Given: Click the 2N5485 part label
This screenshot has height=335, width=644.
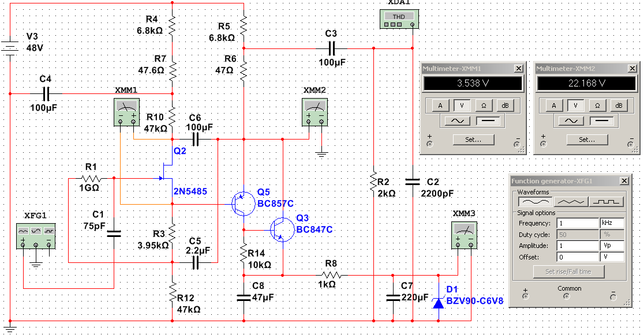Looking at the screenshot, I should (190, 191).
